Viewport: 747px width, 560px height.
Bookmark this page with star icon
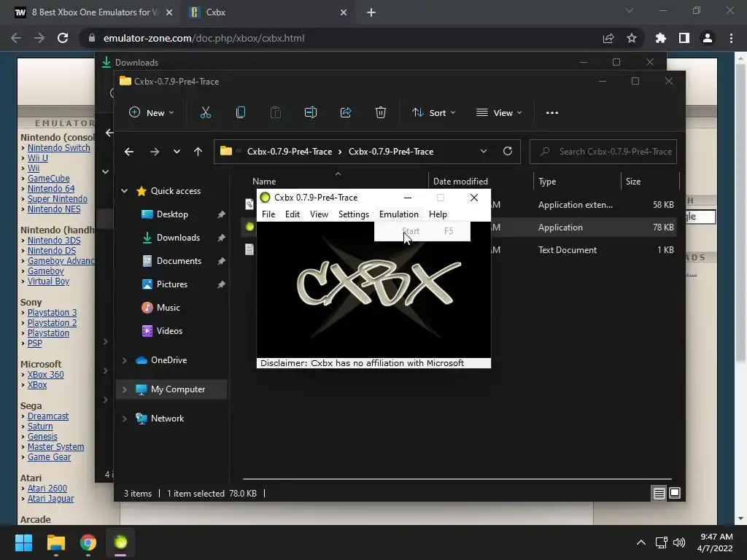632,38
